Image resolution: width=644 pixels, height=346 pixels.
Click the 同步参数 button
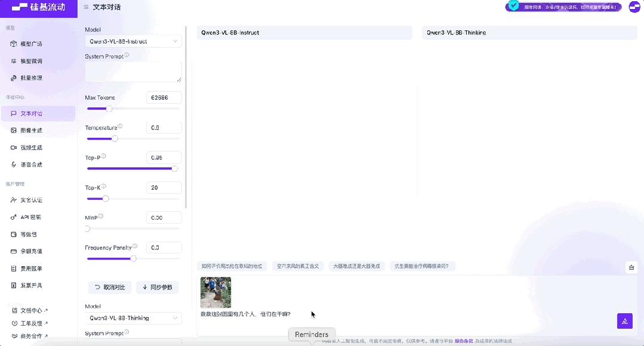(158, 288)
